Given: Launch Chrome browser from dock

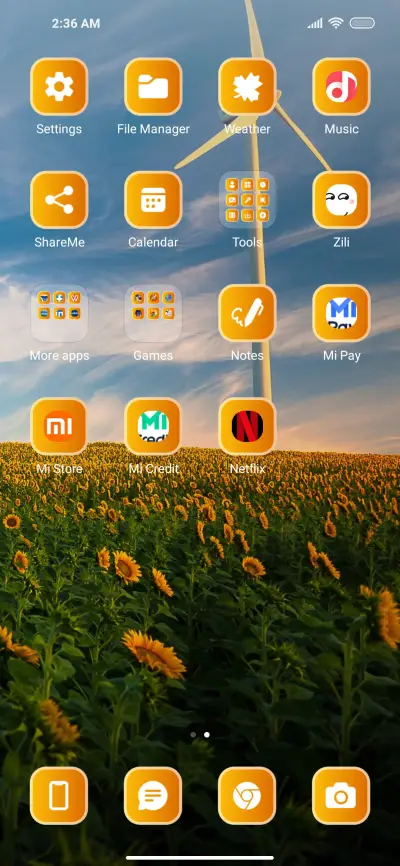Looking at the screenshot, I should [247, 796].
